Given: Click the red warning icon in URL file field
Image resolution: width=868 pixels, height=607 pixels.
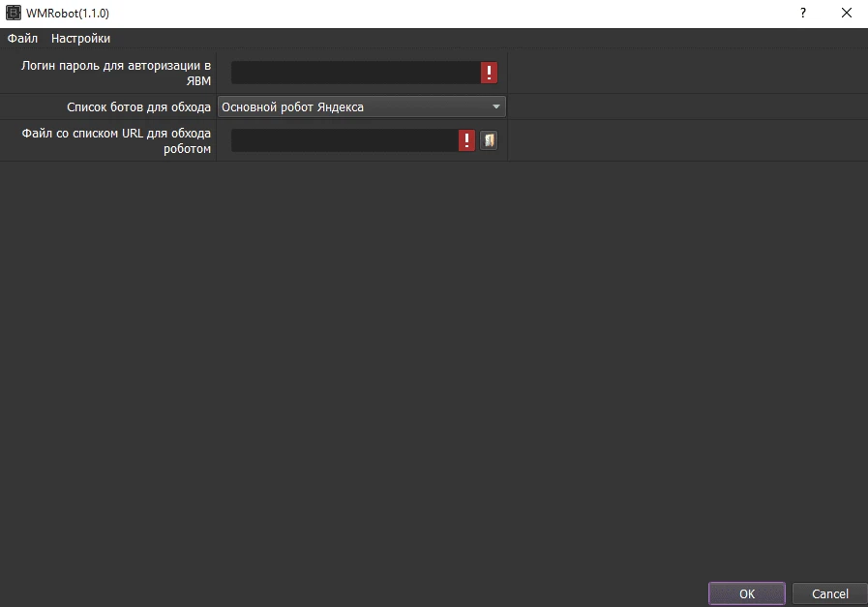Looking at the screenshot, I should (x=466, y=140).
